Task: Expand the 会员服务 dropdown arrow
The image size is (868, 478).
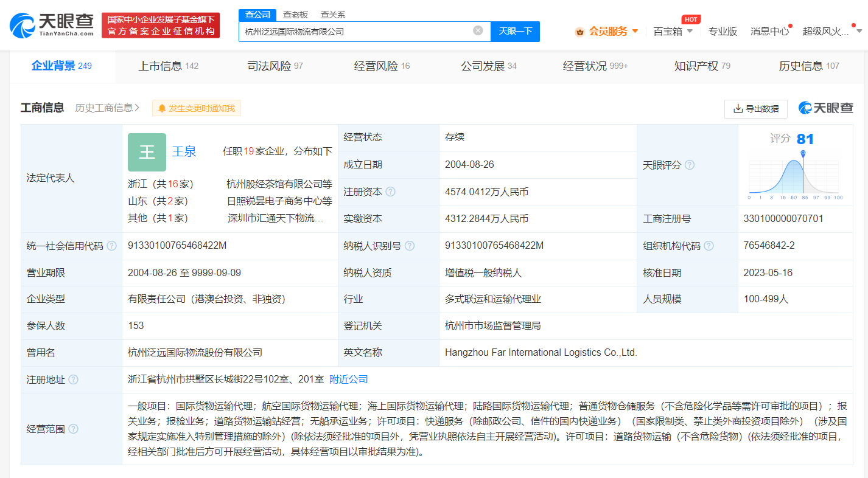Action: click(635, 32)
